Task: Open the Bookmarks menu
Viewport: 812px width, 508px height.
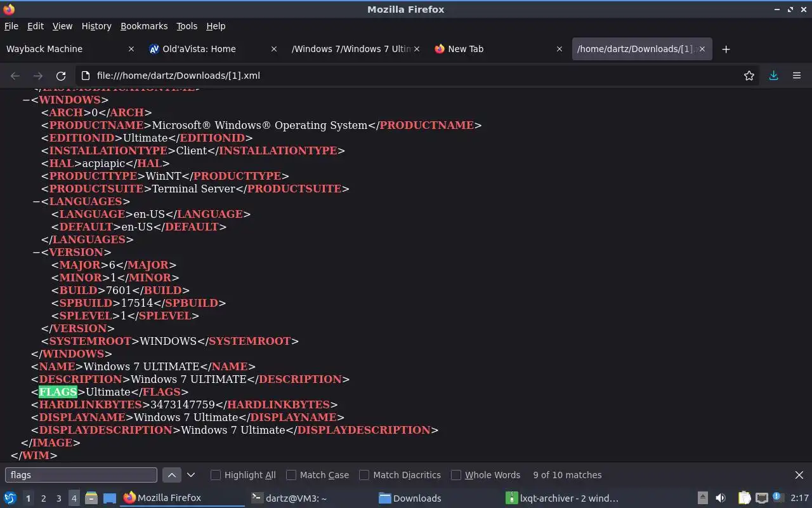Action: coord(144,26)
